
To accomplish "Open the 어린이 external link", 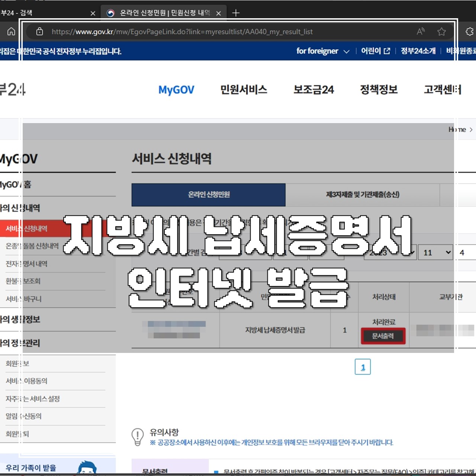I will point(376,51).
